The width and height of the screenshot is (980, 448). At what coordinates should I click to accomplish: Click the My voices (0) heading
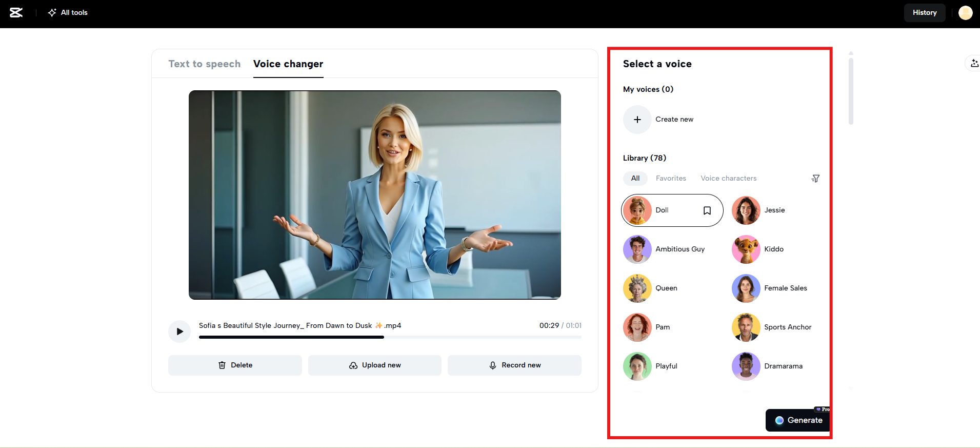pos(648,89)
